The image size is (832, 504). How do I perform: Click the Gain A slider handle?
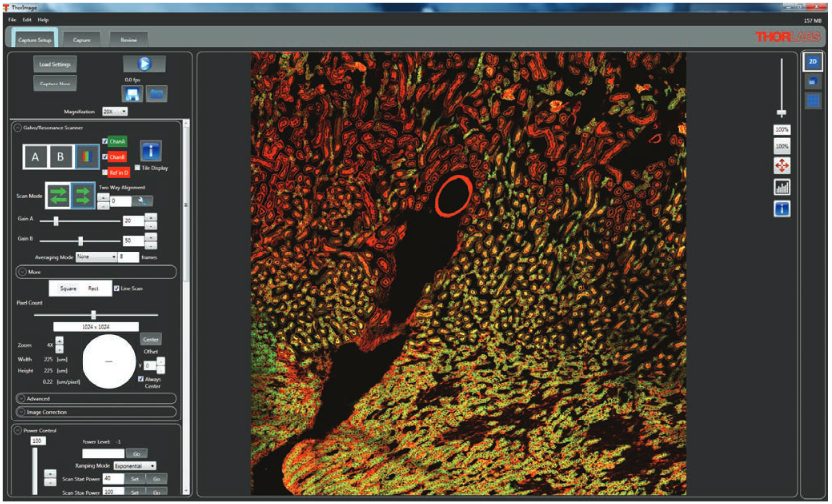(x=56, y=221)
